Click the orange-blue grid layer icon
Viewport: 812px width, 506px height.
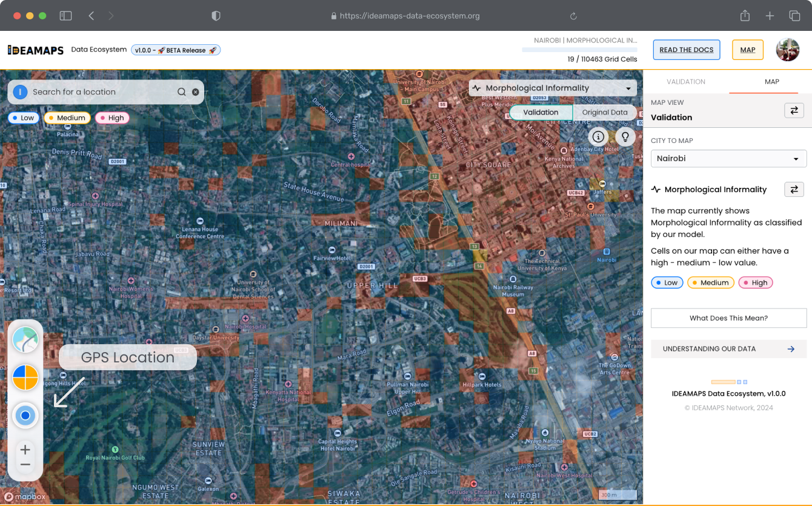[x=25, y=378]
